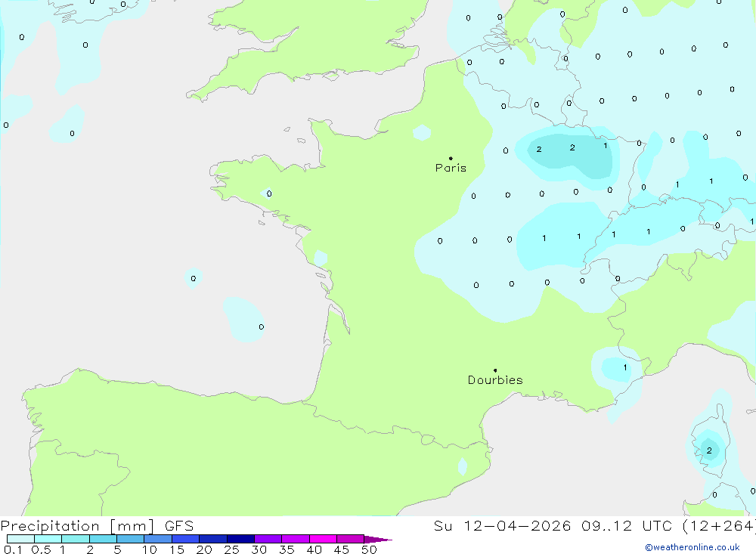Click the '2' precipitation value over Corsica
The height and width of the screenshot is (554, 756).
(x=709, y=450)
